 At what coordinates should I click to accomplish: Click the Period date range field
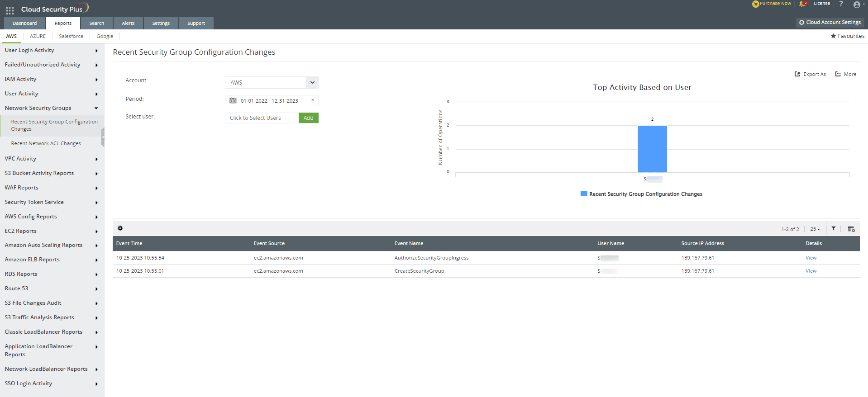click(272, 100)
